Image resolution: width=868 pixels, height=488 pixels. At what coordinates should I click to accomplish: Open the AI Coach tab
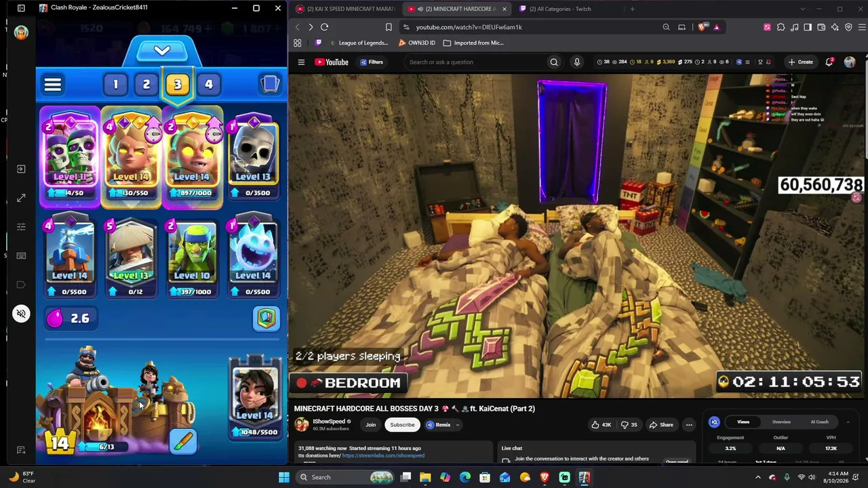click(819, 422)
